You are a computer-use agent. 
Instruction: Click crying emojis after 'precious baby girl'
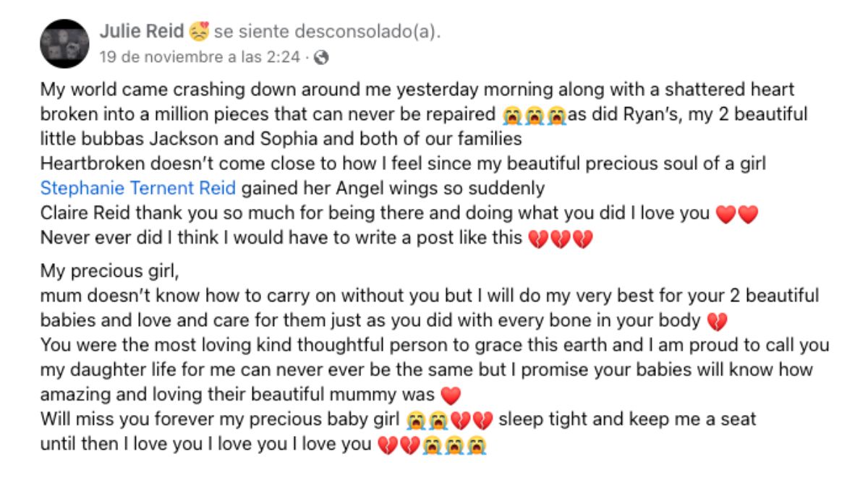pyautogui.click(x=426, y=420)
